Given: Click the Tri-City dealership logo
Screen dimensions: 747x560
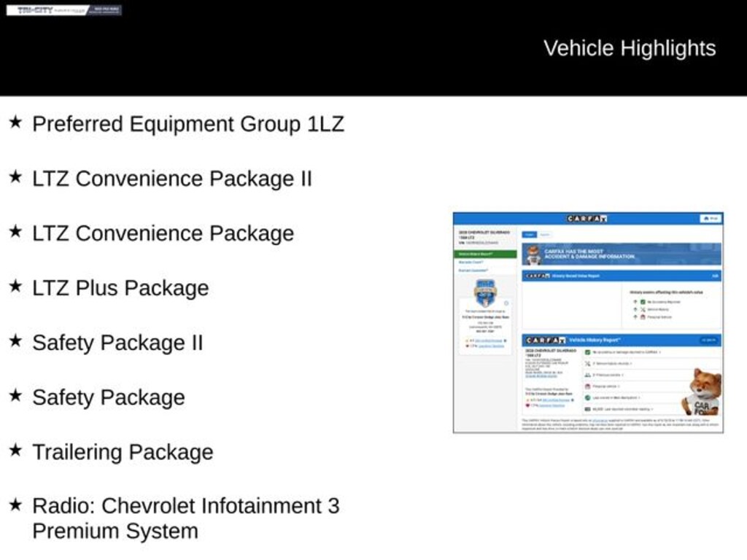Looking at the screenshot, I should [64, 10].
